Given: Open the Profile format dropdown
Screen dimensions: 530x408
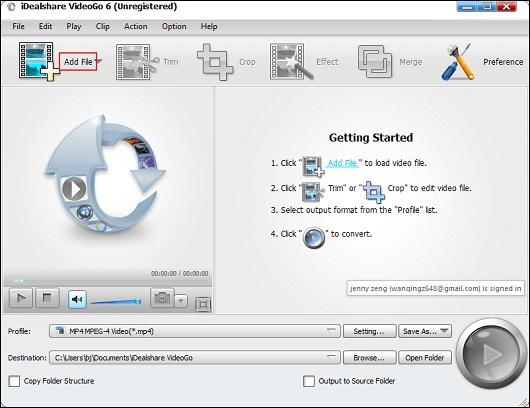Looking at the screenshot, I should point(195,331).
